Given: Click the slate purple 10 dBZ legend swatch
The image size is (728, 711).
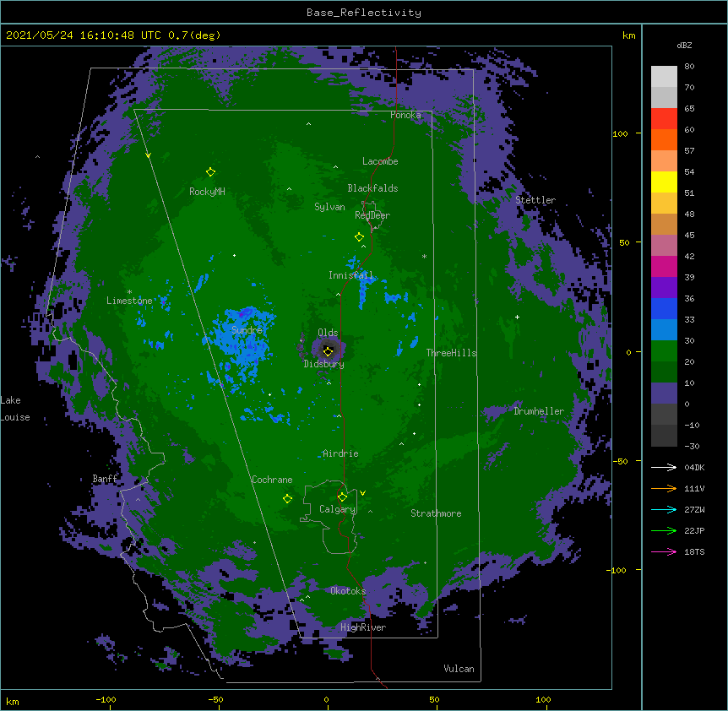Looking at the screenshot, I should point(664,393).
